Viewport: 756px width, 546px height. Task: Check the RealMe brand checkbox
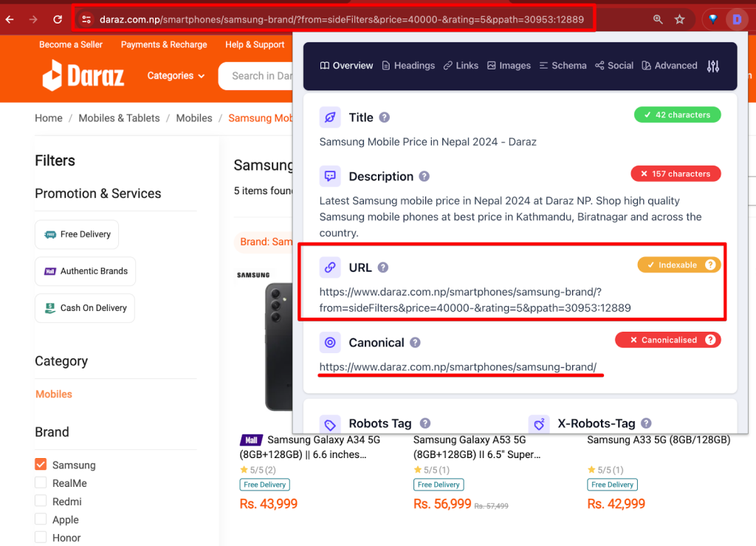pos(41,482)
